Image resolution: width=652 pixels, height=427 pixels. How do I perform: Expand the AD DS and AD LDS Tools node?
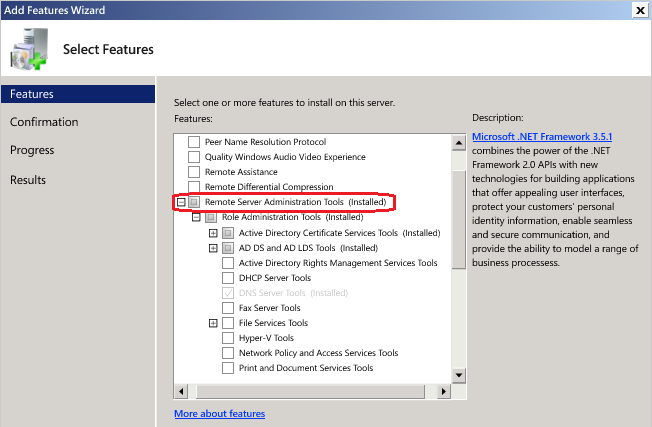(213, 248)
